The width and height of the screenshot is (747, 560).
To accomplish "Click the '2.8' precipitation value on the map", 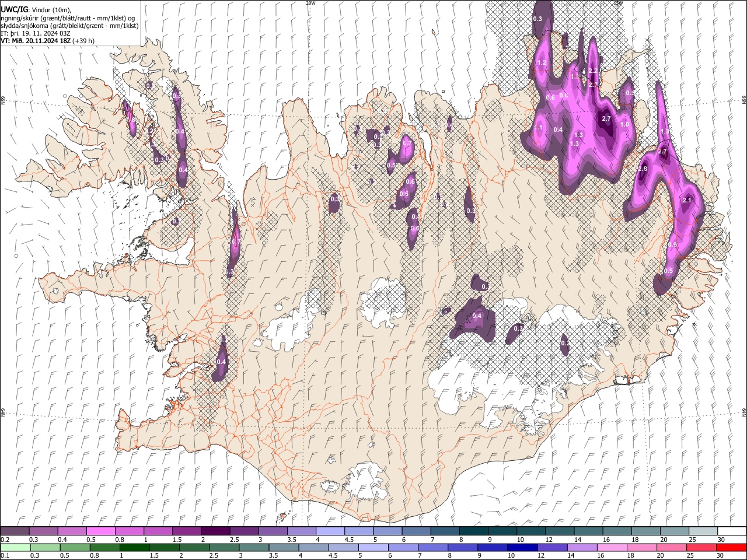I will pos(643,169).
